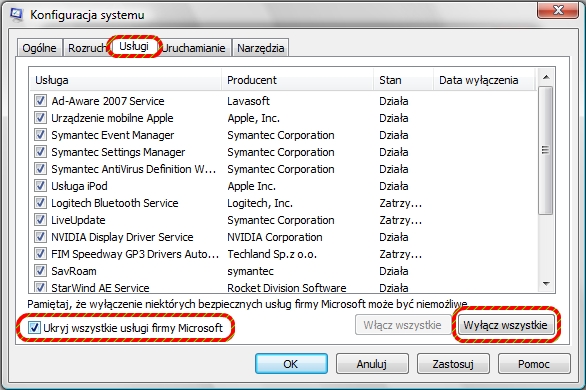
Task: Open the Uruchamianie tab
Action: [x=194, y=48]
